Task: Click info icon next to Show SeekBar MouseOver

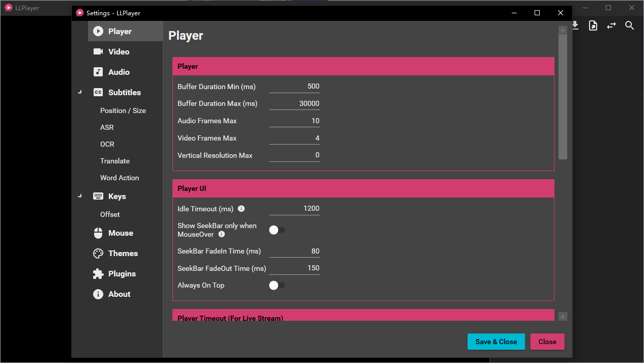Action: tap(221, 234)
